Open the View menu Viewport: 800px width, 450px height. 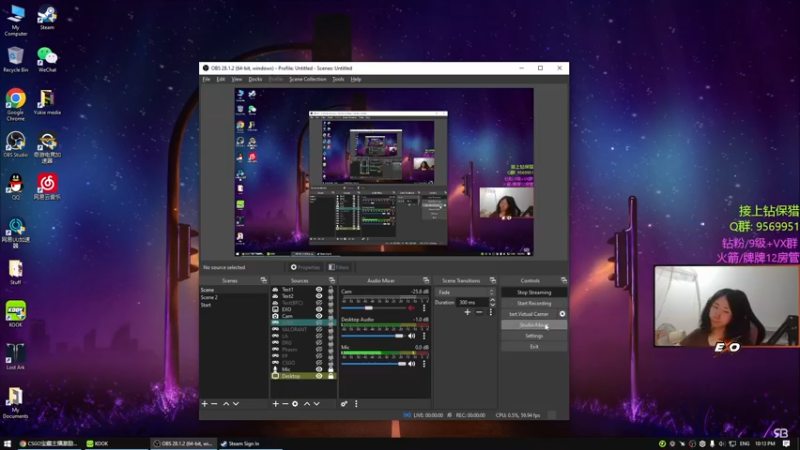(237, 79)
